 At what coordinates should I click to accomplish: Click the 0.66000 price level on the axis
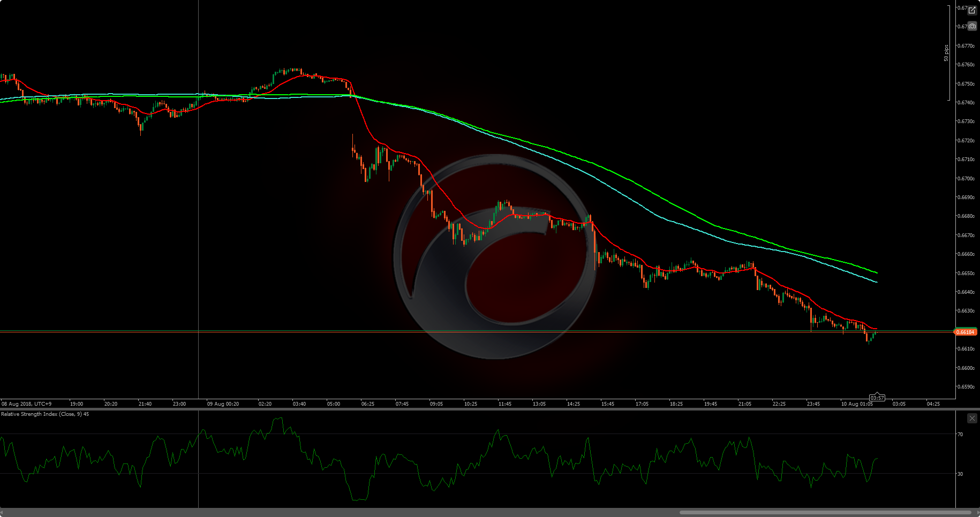tap(966, 368)
